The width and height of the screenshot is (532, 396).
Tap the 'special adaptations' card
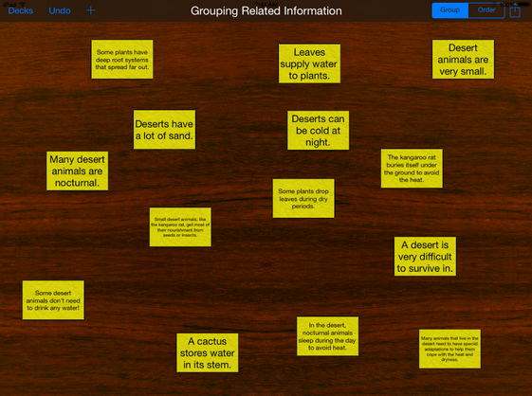[449, 349]
